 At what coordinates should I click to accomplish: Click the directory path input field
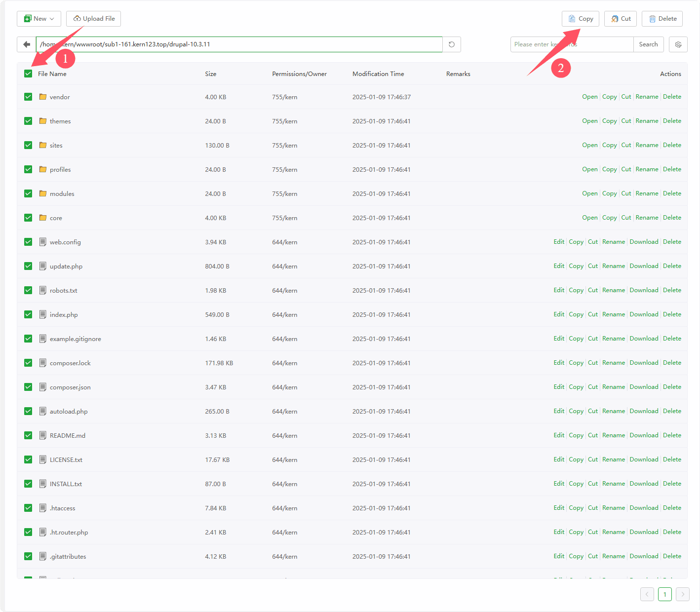pos(239,44)
